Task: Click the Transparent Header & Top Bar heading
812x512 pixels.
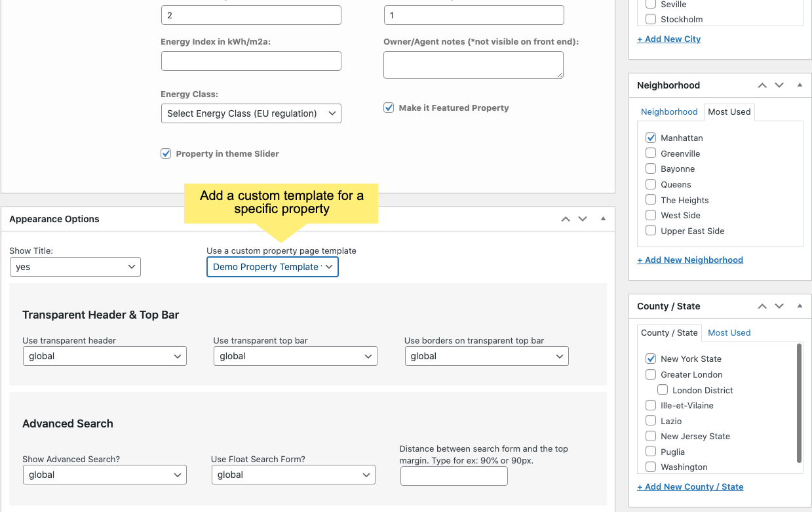Action: 101,315
